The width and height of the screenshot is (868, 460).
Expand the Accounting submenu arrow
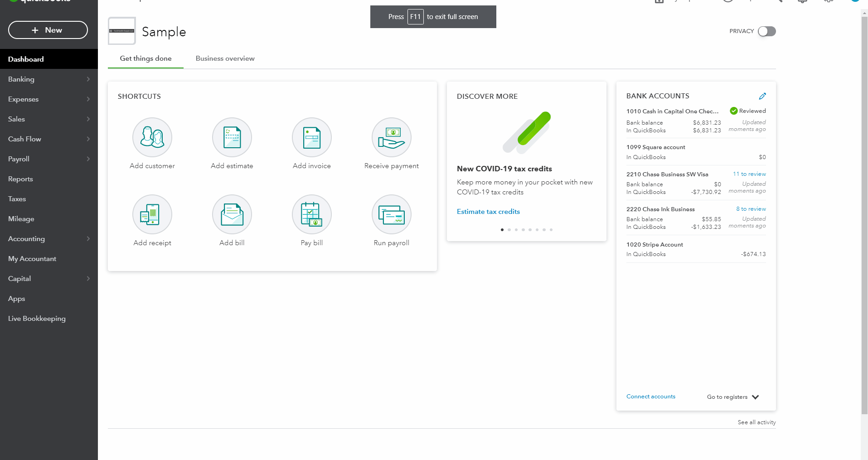click(88, 239)
